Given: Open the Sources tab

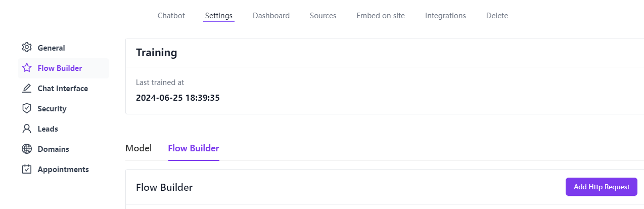Looking at the screenshot, I should click(x=323, y=16).
